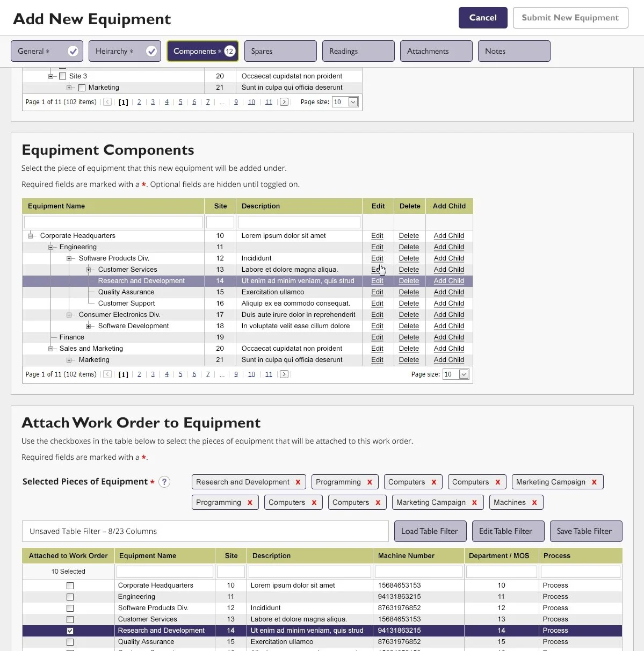The height and width of the screenshot is (651, 644).
Task: Expand the Customer Services tree node
Action: pyautogui.click(x=89, y=270)
